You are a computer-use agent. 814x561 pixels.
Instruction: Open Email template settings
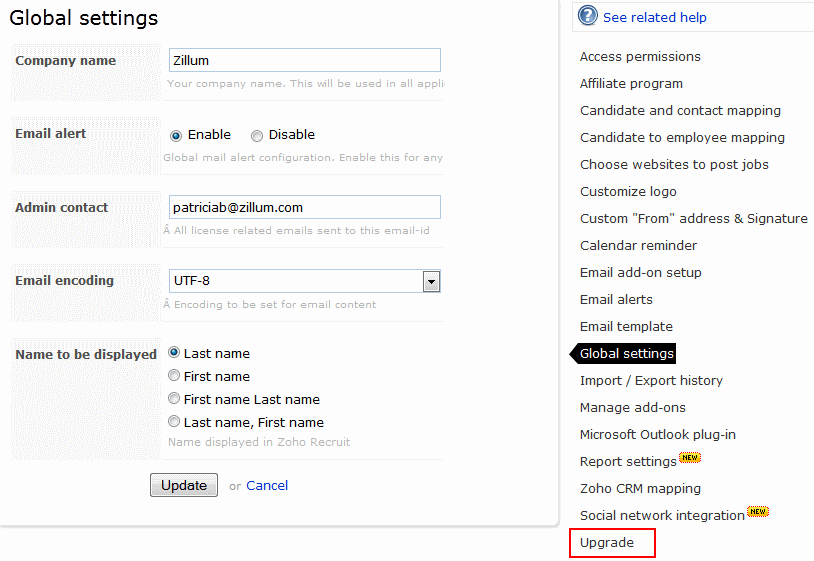click(x=626, y=327)
